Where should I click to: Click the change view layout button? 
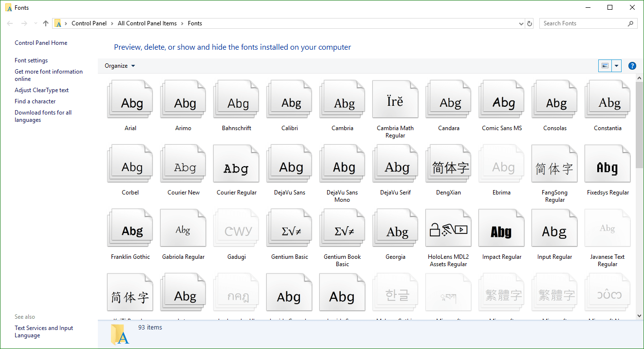click(x=605, y=66)
